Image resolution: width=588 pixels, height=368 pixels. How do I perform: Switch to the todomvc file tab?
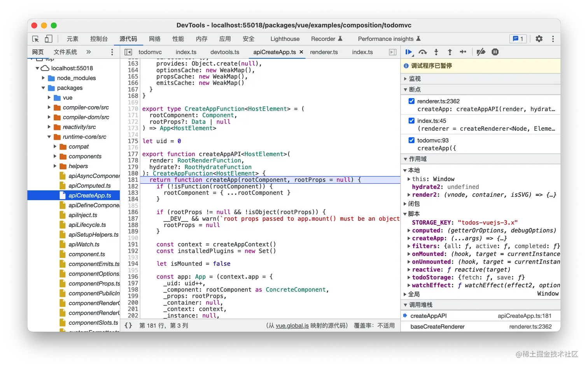[150, 52]
